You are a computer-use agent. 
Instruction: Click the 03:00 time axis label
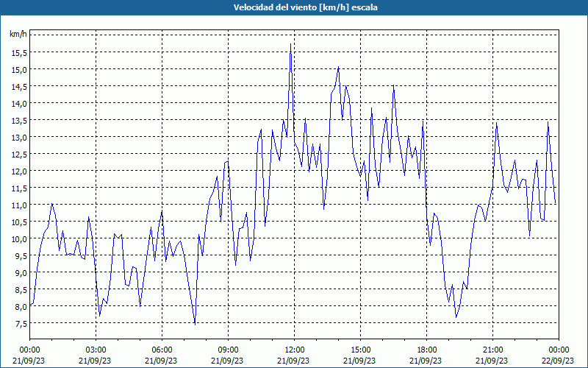96,350
